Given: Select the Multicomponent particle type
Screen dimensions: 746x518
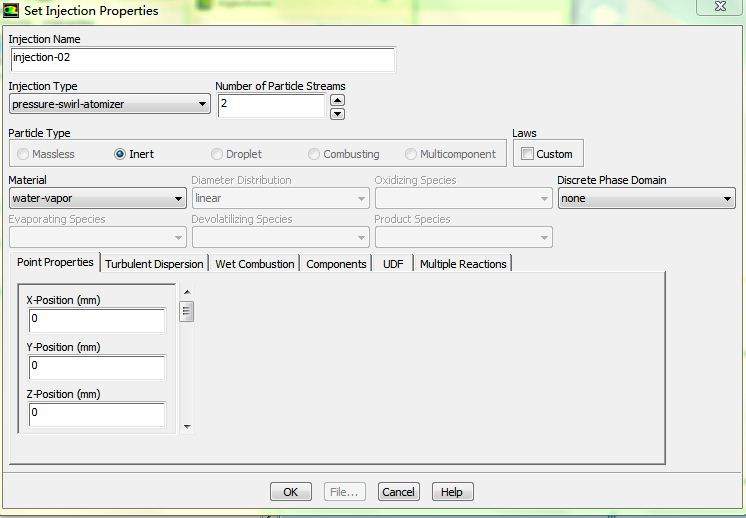Looking at the screenshot, I should (x=450, y=154).
